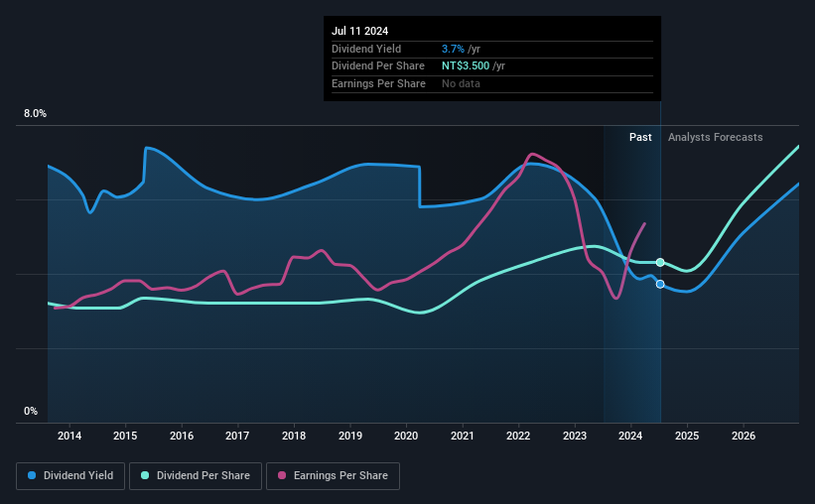Click the 2017 x-axis label
The image size is (815, 504).
pos(237,436)
